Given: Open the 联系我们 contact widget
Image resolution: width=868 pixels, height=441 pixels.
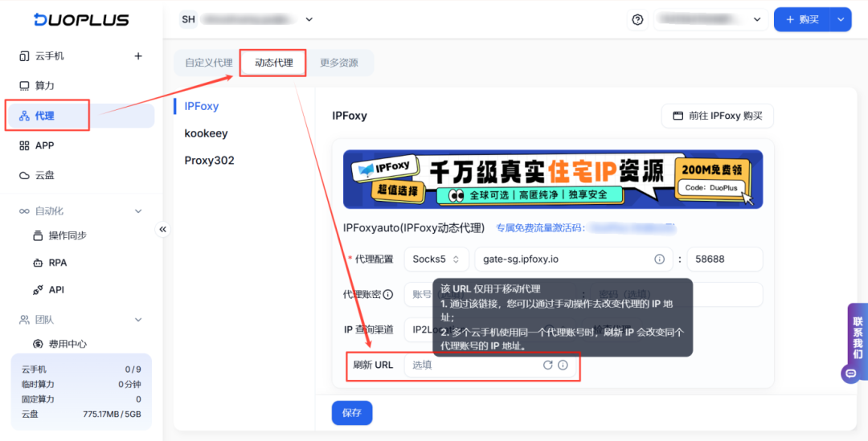Looking at the screenshot, I should (858, 337).
